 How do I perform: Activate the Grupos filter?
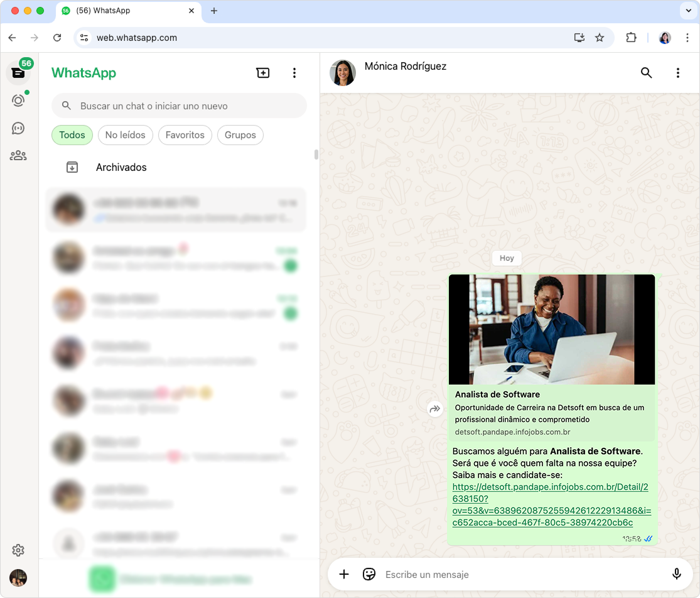point(240,134)
